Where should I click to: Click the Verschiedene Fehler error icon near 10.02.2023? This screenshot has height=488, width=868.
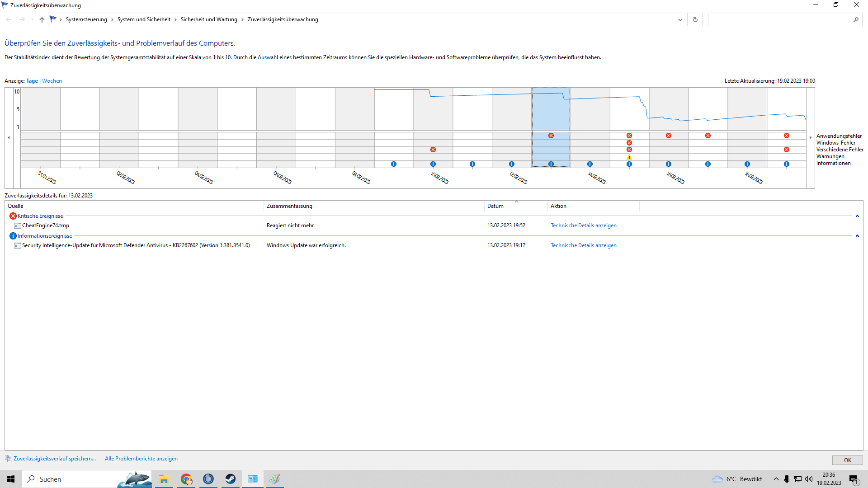point(433,150)
